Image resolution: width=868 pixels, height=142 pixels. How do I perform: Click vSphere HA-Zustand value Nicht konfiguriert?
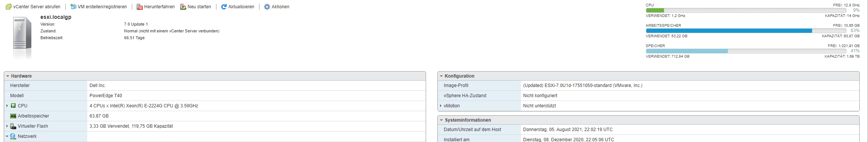pyautogui.click(x=540, y=96)
